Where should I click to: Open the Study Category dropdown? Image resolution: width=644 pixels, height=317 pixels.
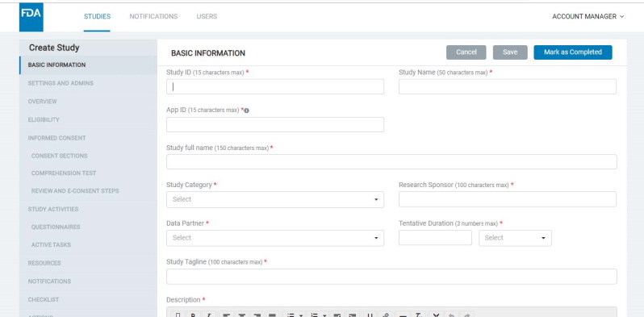pyautogui.click(x=274, y=199)
